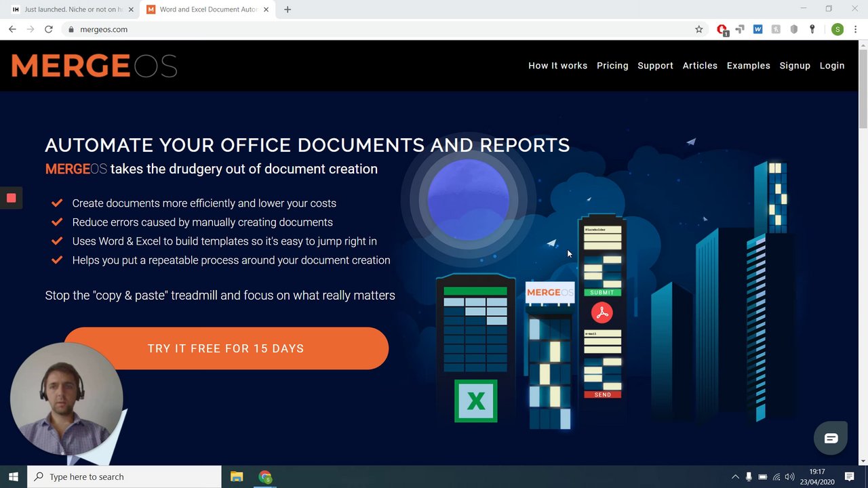The height and width of the screenshot is (488, 868).
Task: Close the Word and Excel Document tab
Action: point(266,9)
